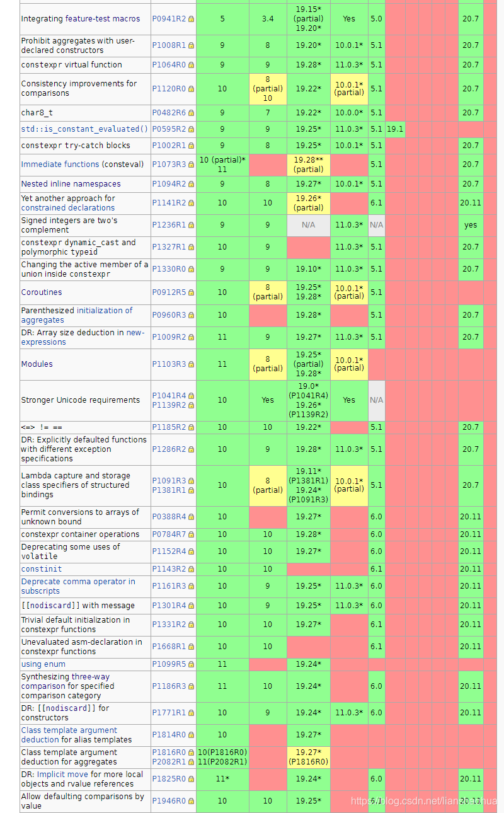Click the lock icon beside P0388R4
This screenshot has height=813, width=504.
point(191,517)
